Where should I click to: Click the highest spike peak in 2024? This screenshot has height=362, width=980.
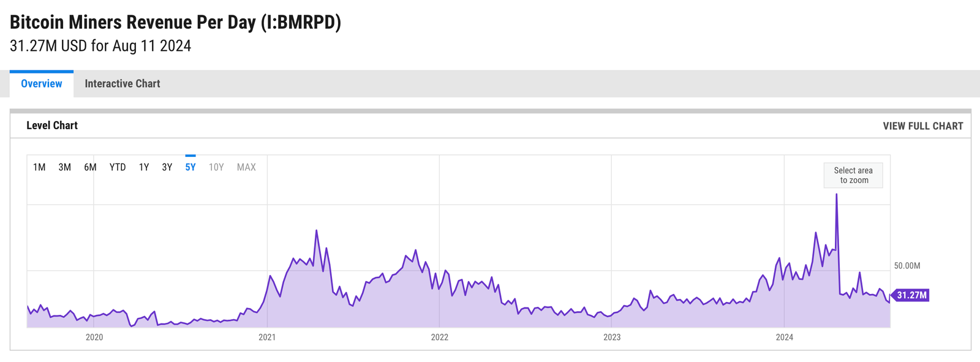point(837,195)
